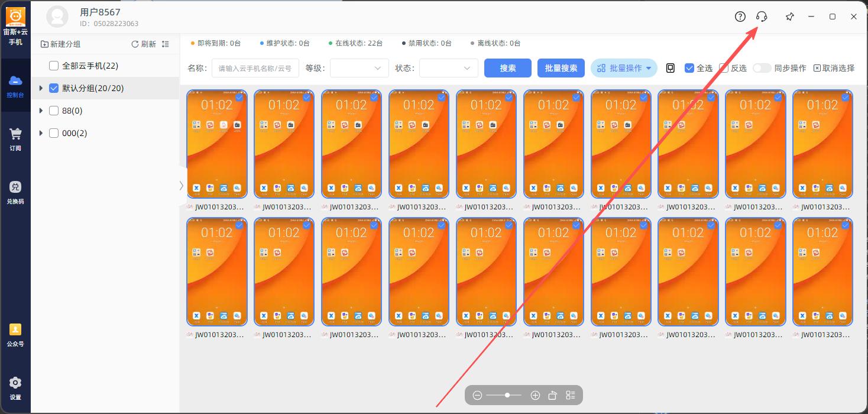Uncheck the 全选 select all checkbox
The width and height of the screenshot is (868, 414).
coord(689,68)
